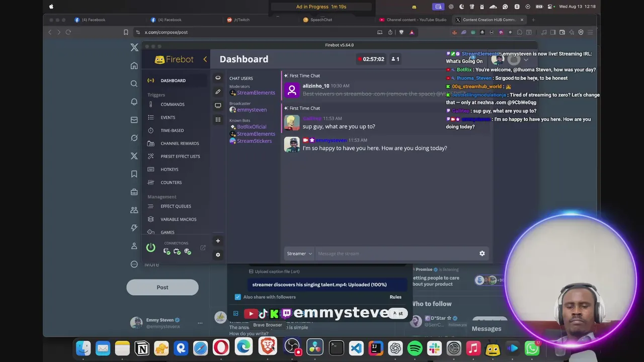644x362 pixels.
Task: Switch to Channel content YouTube Studio tab
Action: point(413,20)
